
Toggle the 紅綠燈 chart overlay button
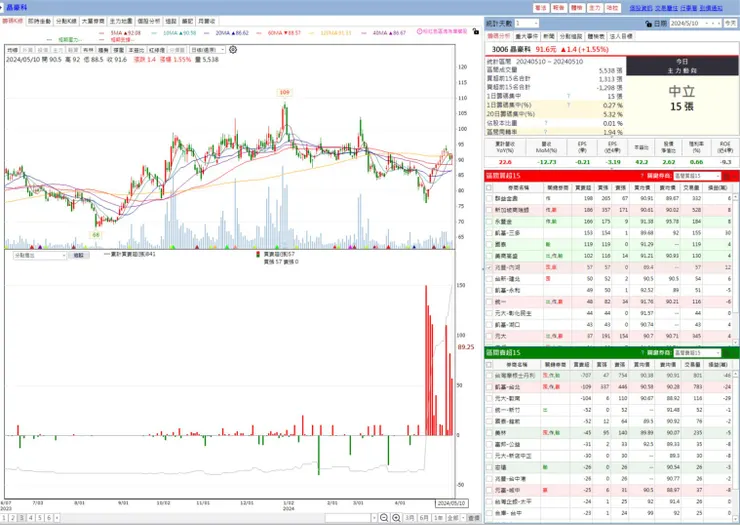[157, 50]
